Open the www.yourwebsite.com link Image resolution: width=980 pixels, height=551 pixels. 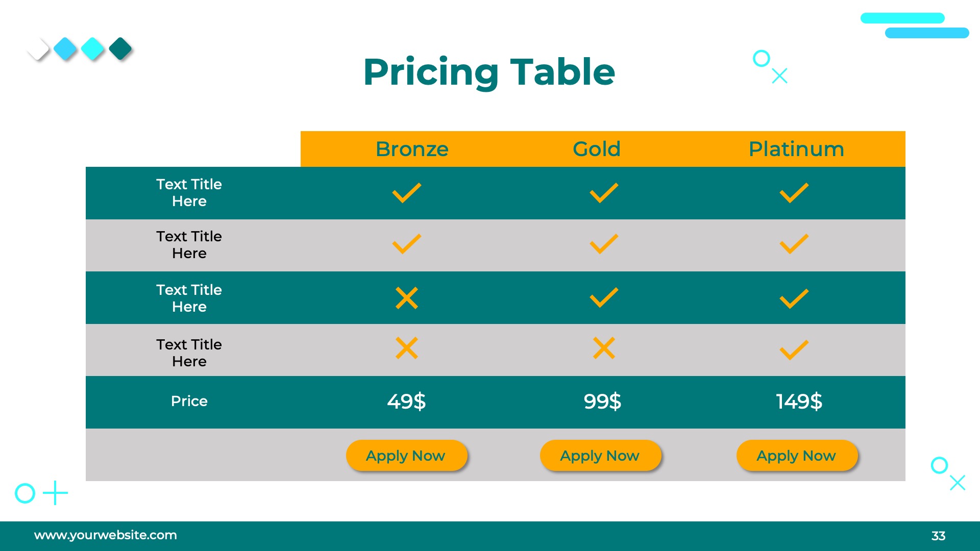[x=105, y=535]
